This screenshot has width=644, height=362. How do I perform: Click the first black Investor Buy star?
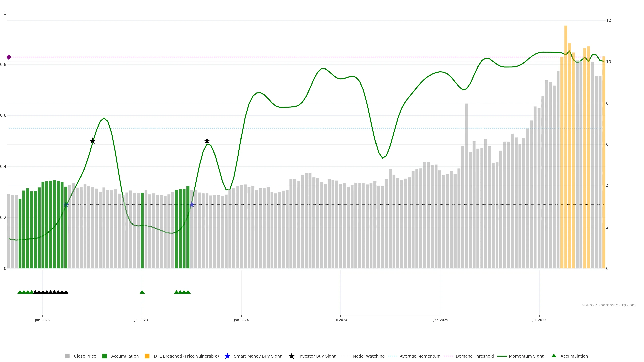[x=93, y=141]
